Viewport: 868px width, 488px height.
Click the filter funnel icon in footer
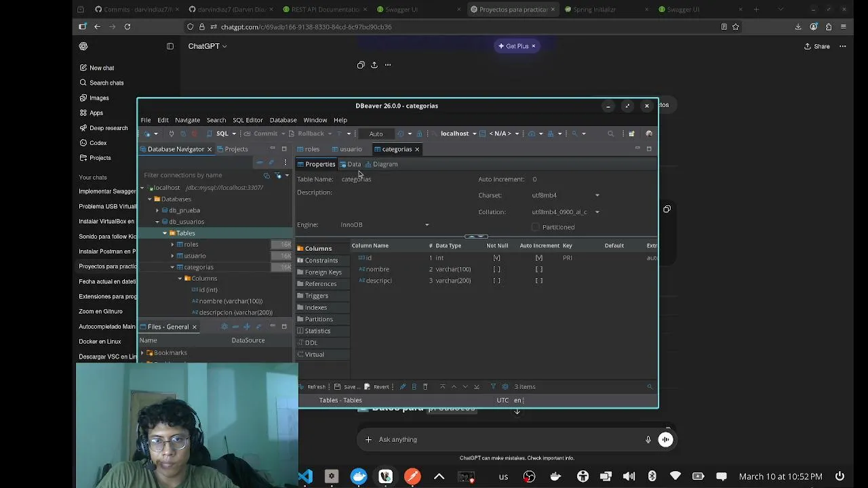tap(493, 386)
